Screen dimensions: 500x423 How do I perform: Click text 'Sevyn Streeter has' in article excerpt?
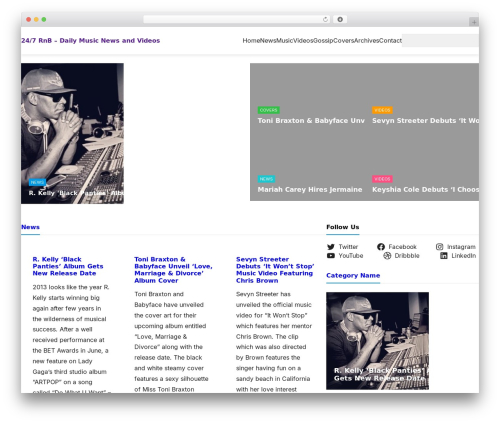click(x=263, y=294)
